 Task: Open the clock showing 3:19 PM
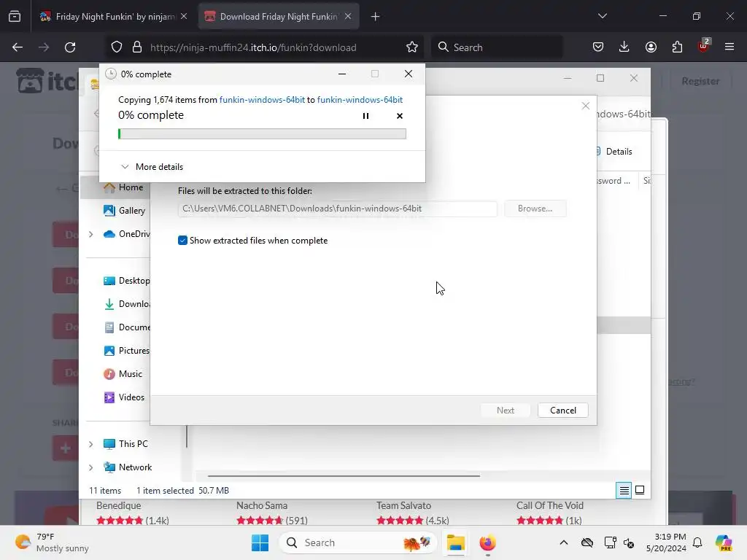[666, 542]
